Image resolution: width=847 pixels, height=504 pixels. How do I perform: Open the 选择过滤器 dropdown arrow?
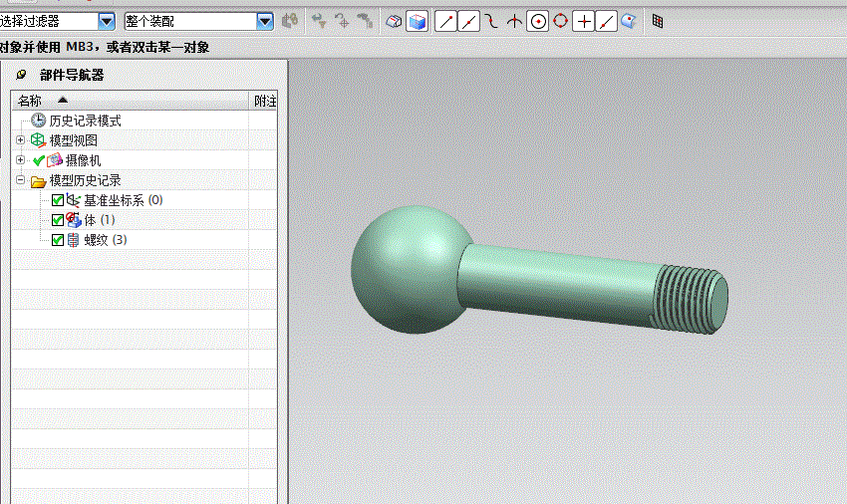(x=107, y=22)
